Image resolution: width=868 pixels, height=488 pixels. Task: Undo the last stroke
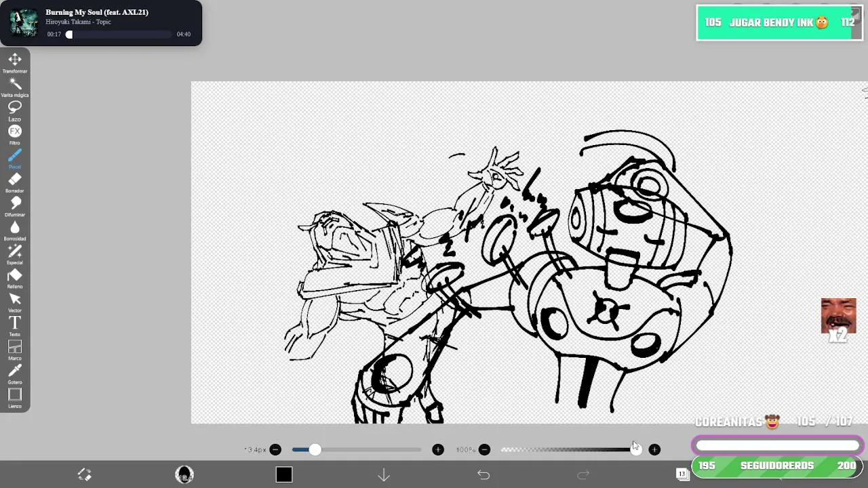tap(484, 475)
